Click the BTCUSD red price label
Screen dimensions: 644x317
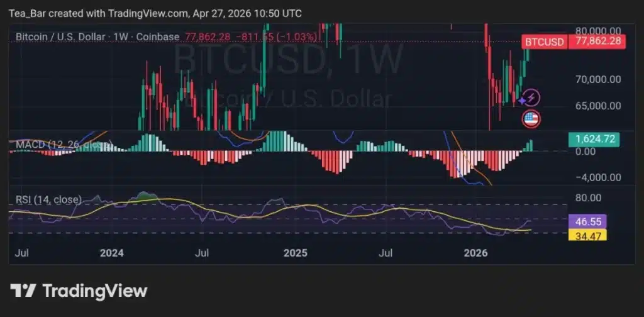coord(545,42)
